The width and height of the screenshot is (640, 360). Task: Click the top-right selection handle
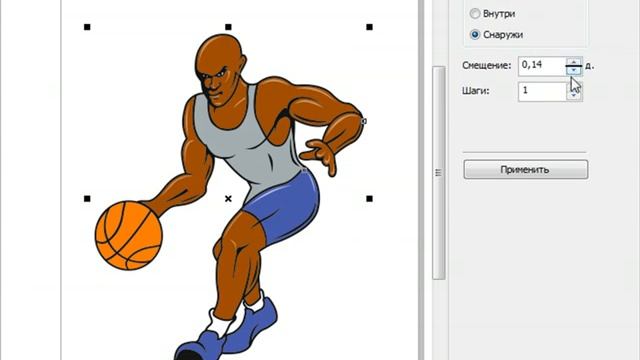pos(369,27)
